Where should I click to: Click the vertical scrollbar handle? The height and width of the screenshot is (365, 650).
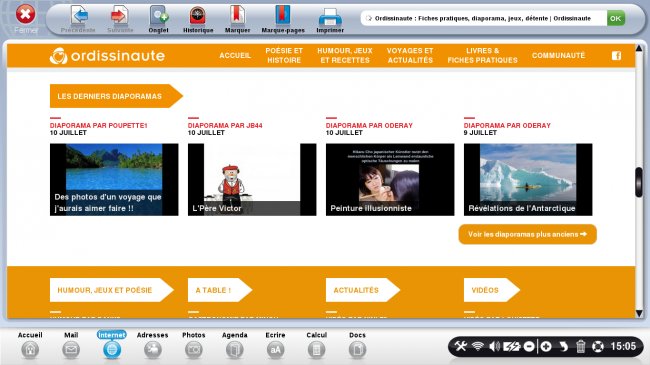tap(639, 182)
